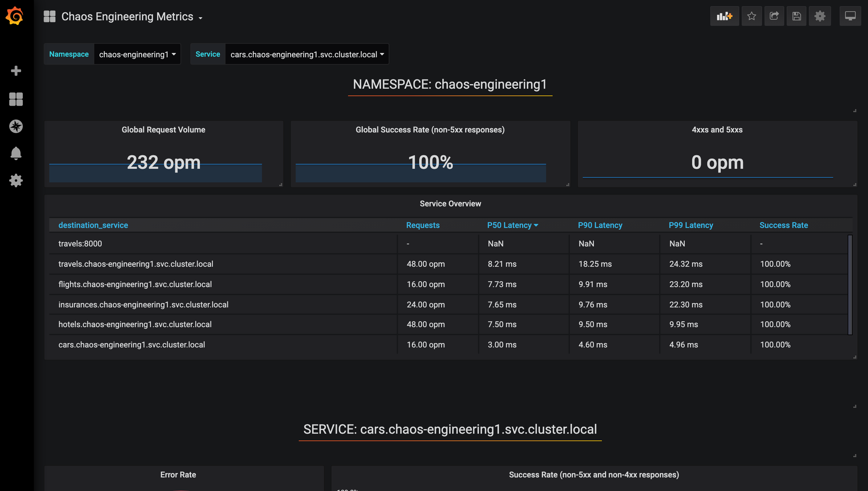Click the 3.00 ms P50 cell
The height and width of the screenshot is (491, 868).
[x=523, y=344]
